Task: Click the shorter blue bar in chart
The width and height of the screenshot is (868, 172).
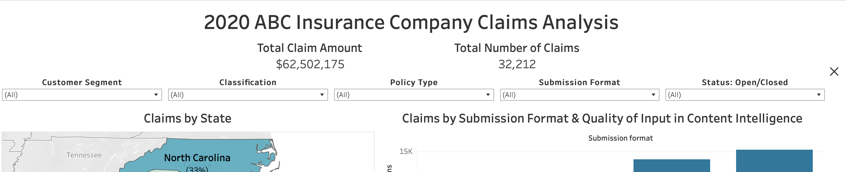Action: coord(672,166)
